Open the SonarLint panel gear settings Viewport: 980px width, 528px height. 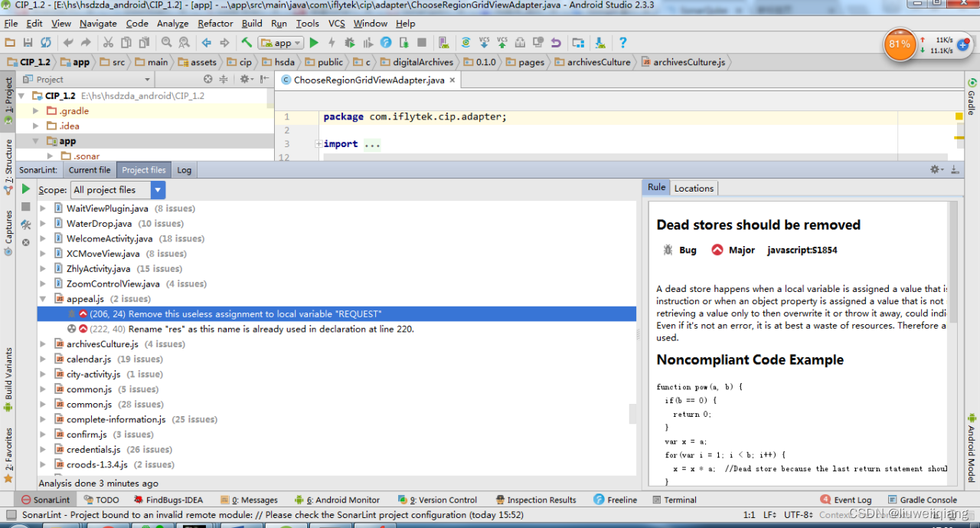pos(936,169)
